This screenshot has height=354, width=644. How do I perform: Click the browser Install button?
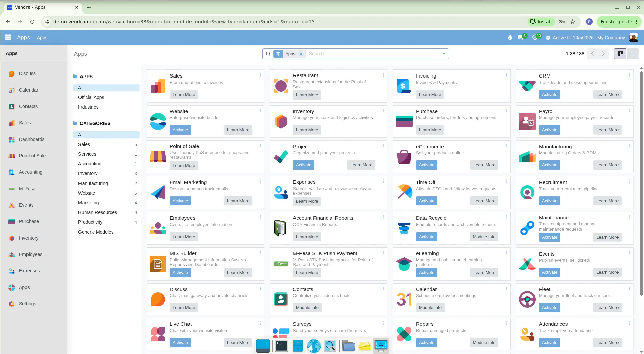[541, 22]
